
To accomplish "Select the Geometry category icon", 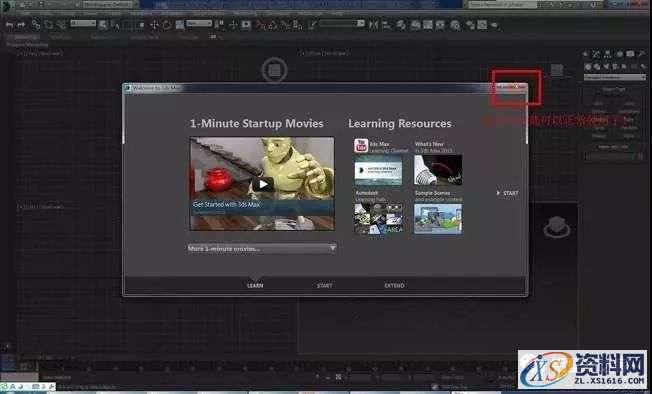I will tap(588, 66).
